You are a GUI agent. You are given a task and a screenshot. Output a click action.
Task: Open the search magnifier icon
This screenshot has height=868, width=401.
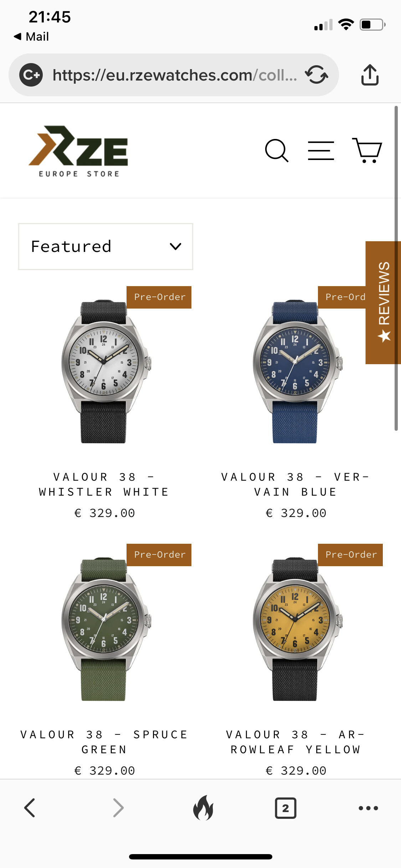pos(277,150)
